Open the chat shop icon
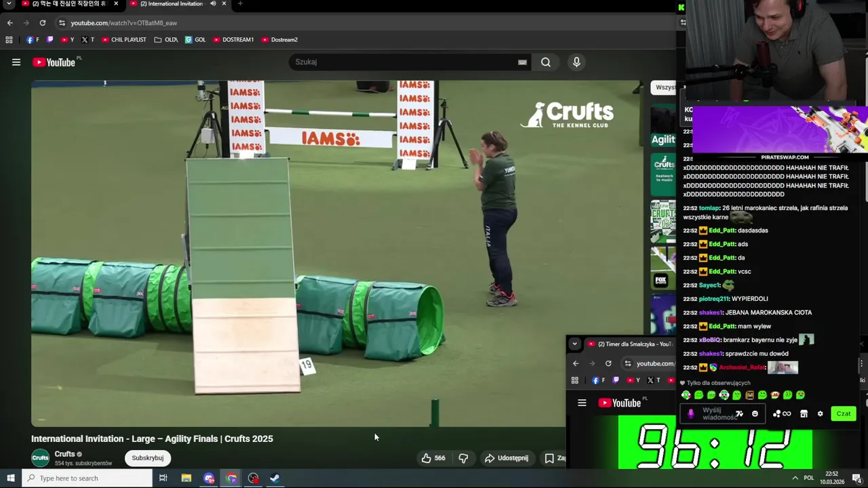 (804, 414)
